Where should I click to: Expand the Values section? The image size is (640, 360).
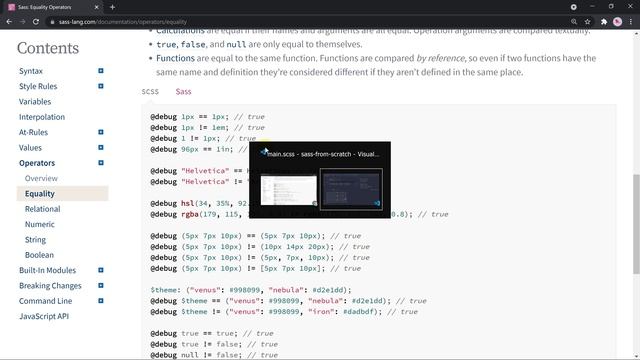click(x=101, y=147)
